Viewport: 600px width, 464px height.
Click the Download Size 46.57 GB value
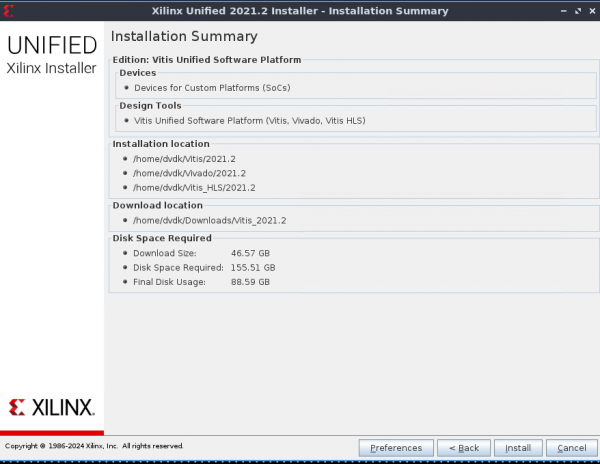pos(250,254)
